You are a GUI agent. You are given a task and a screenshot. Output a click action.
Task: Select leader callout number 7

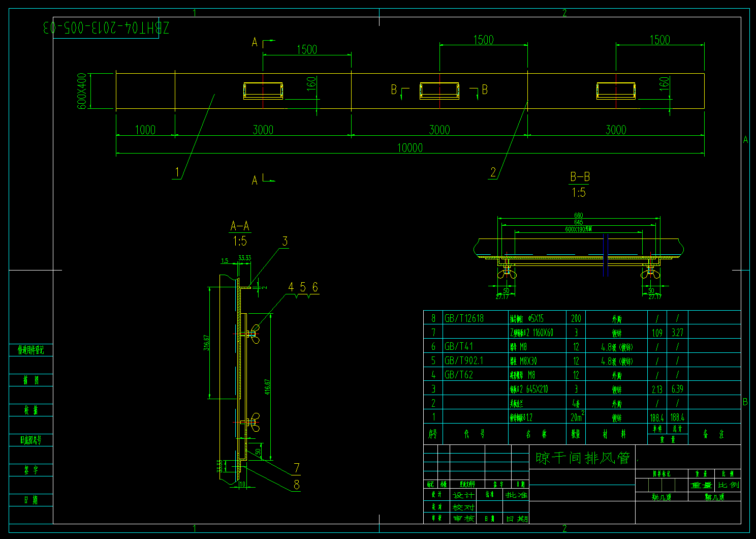tap(297, 468)
